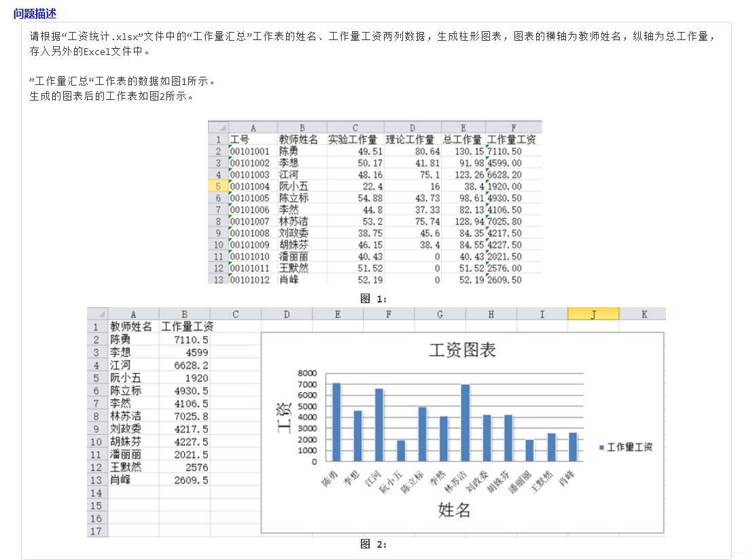Select the highlighted row 5 header in figure 1
The image size is (755, 560).
[218, 186]
